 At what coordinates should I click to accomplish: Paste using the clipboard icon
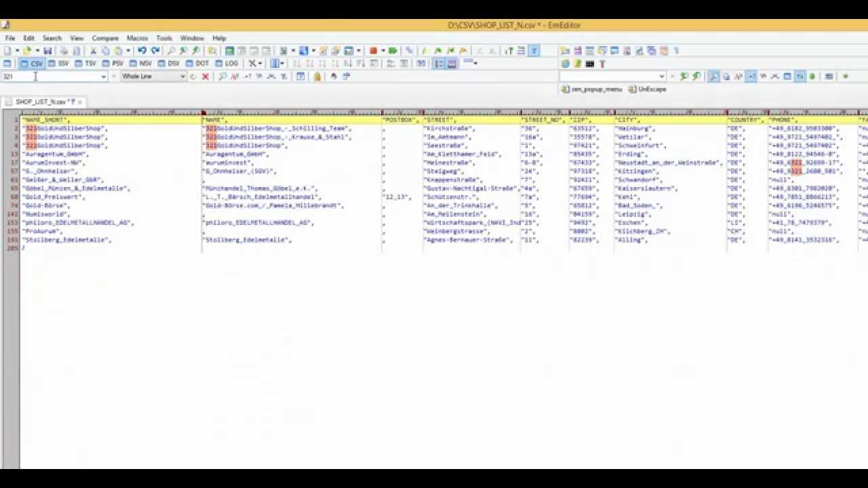point(118,50)
